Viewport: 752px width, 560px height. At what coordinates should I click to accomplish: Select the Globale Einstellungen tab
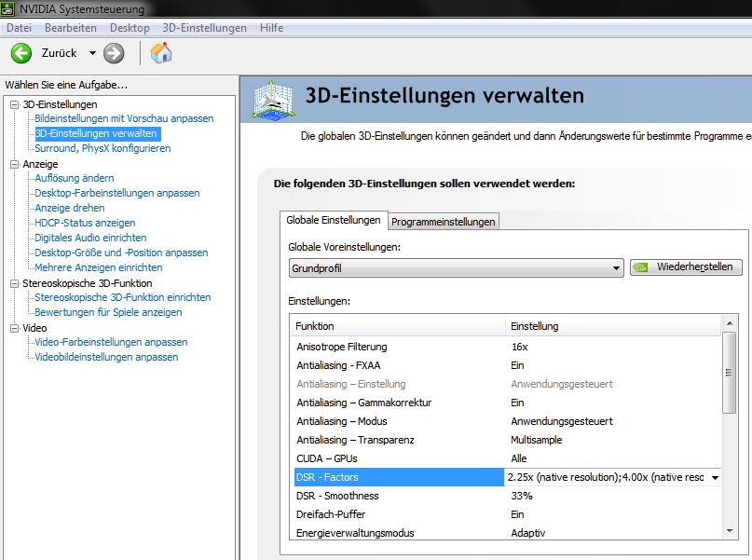click(x=334, y=220)
